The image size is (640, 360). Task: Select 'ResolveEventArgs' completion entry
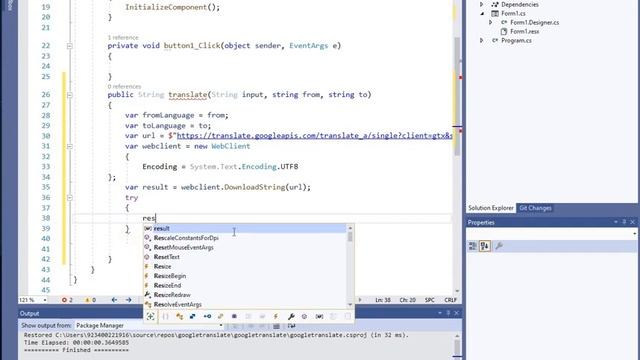(x=244, y=304)
